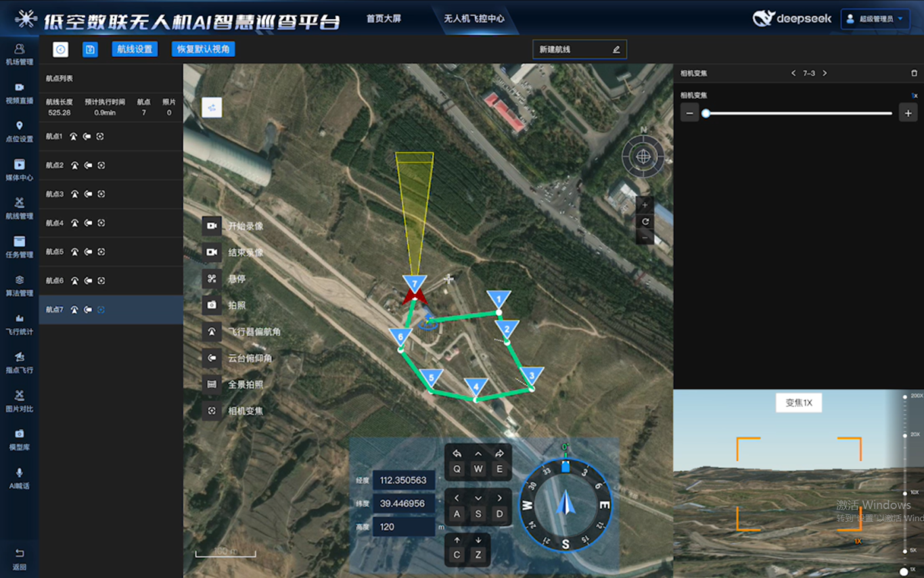The width and height of the screenshot is (924, 578).
Task: Click the 恢复默认视角 button
Action: coord(204,49)
